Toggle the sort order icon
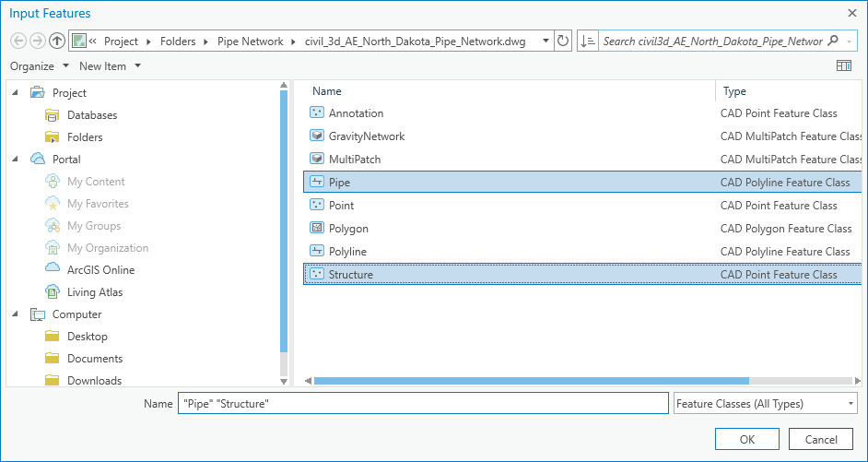Screen dimensions: 868x462 point(588,41)
